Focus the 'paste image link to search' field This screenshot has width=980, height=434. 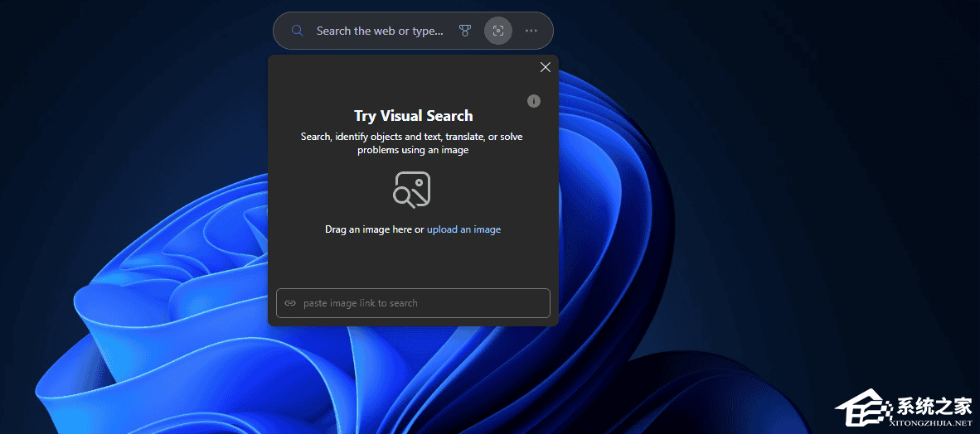[413, 303]
